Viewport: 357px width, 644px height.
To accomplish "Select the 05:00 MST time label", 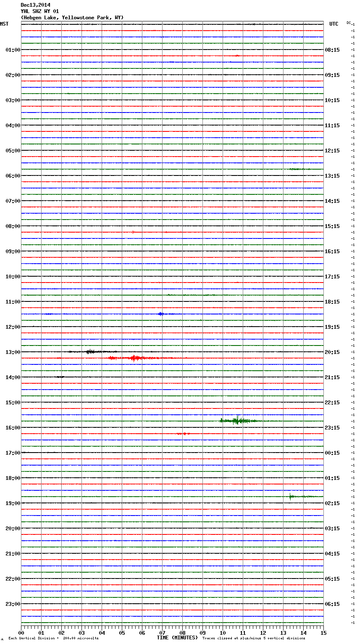I will coord(13,151).
